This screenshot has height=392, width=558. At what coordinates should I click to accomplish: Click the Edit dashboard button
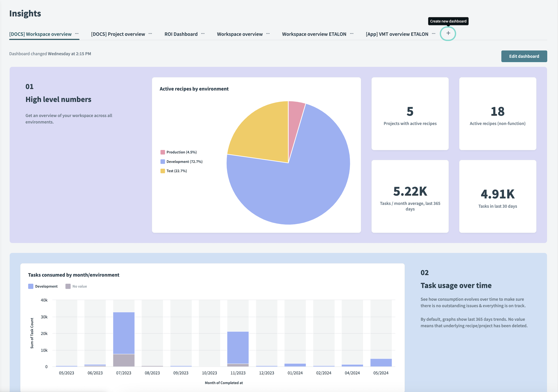(525, 56)
